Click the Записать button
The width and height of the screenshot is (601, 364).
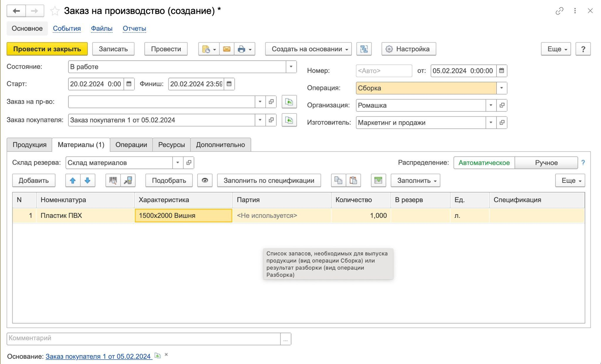pos(113,49)
